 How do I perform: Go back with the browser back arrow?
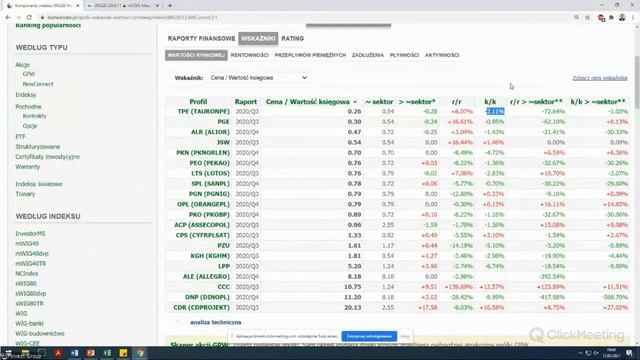(8, 18)
